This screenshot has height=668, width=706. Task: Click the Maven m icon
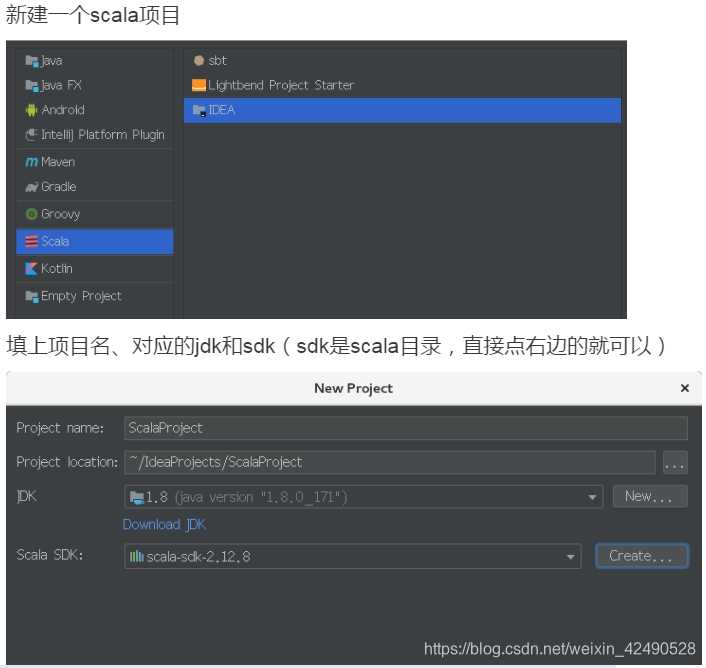32,162
